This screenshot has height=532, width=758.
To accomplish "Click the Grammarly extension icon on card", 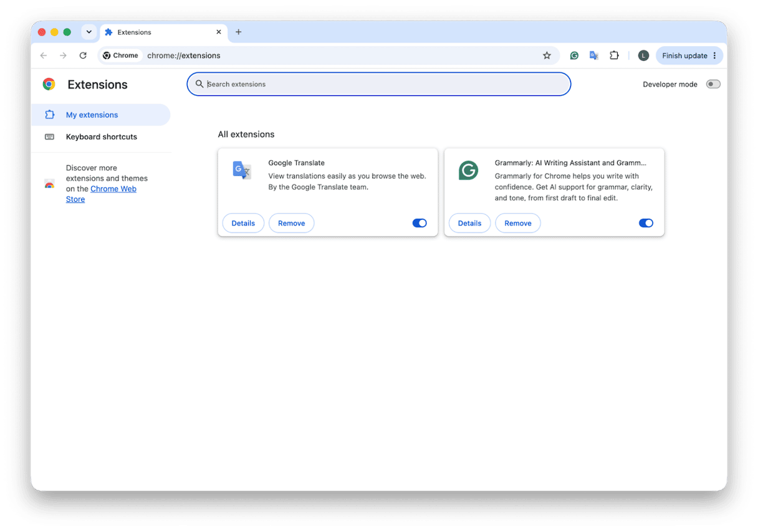I will coord(468,170).
